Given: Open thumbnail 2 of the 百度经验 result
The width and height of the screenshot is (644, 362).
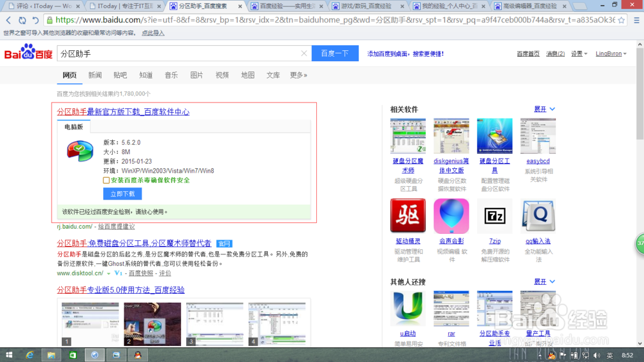Looking at the screenshot, I should point(153,324).
